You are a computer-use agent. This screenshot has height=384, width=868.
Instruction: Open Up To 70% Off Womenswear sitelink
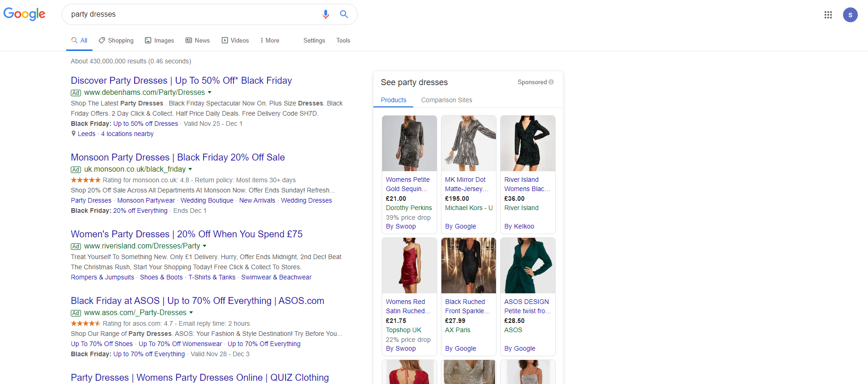click(x=180, y=344)
